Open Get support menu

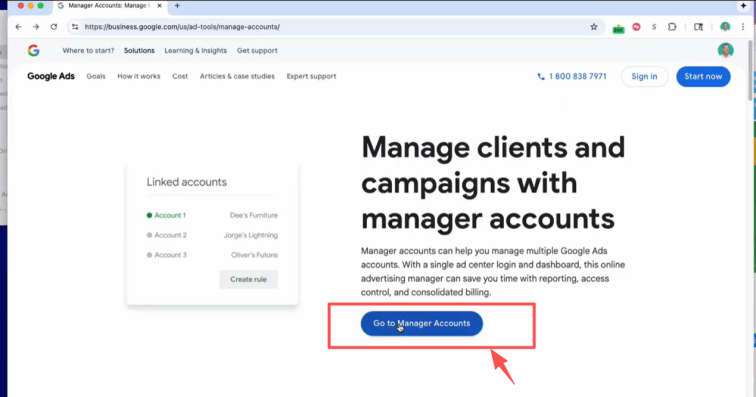(x=257, y=51)
